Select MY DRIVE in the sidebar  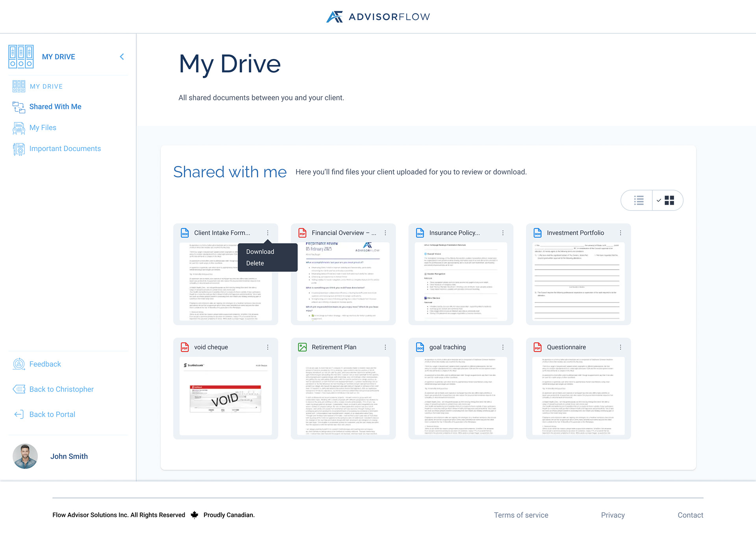(46, 86)
